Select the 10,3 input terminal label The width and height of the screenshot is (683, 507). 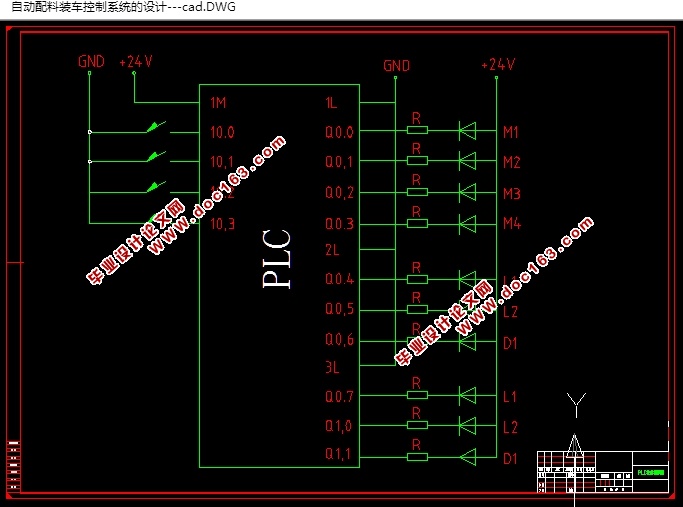222,224
